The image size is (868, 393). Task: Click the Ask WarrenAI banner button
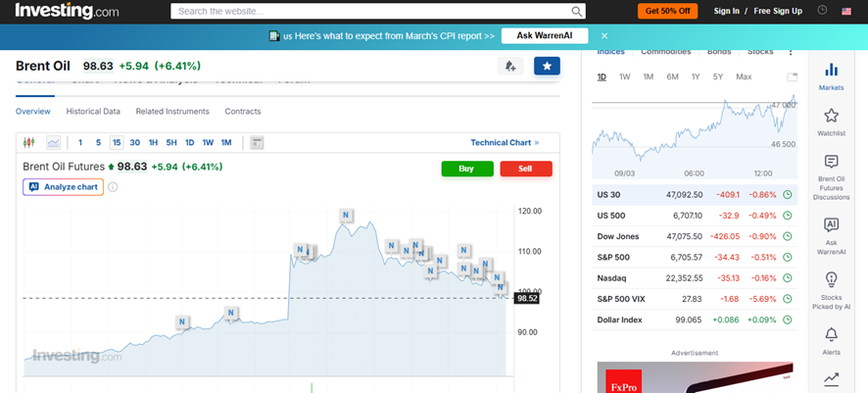click(544, 36)
